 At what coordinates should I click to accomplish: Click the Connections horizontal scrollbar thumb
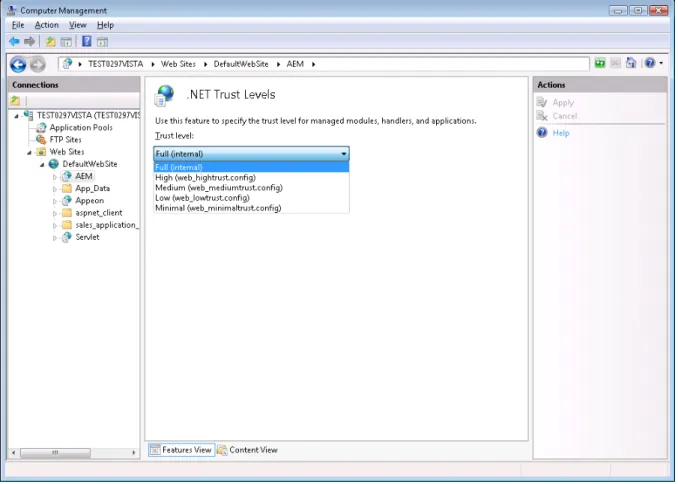[x=55, y=453]
